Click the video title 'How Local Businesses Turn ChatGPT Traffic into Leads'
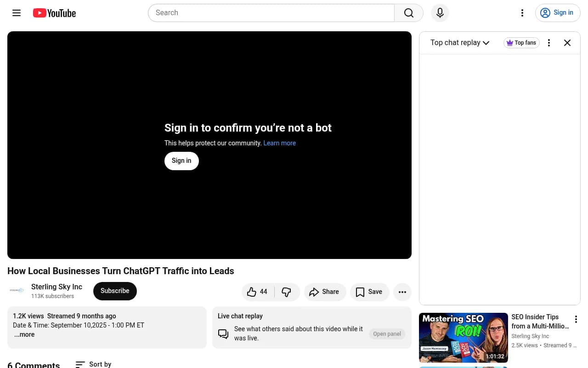Screen dimensions: 588x368 click(x=121, y=271)
